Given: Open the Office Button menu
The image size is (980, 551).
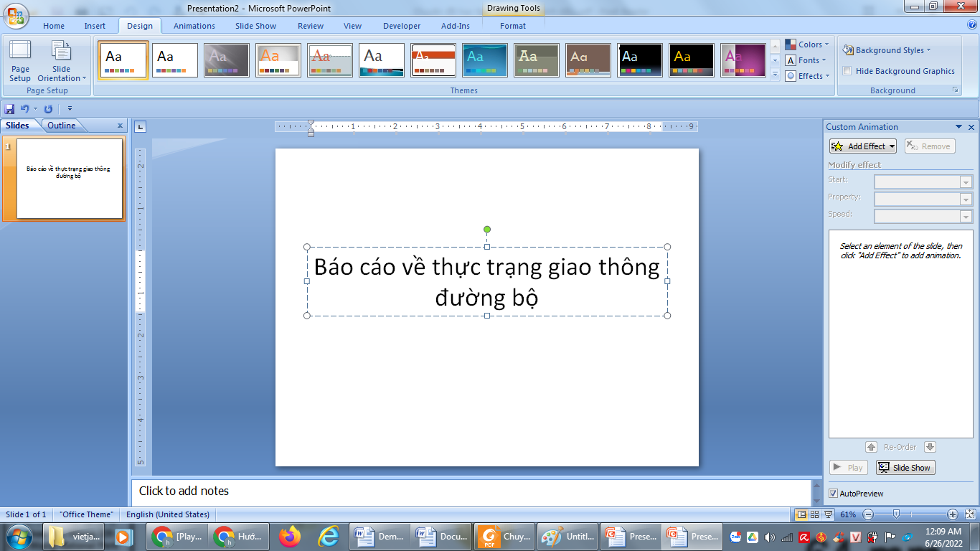Looking at the screenshot, I should (x=16, y=15).
